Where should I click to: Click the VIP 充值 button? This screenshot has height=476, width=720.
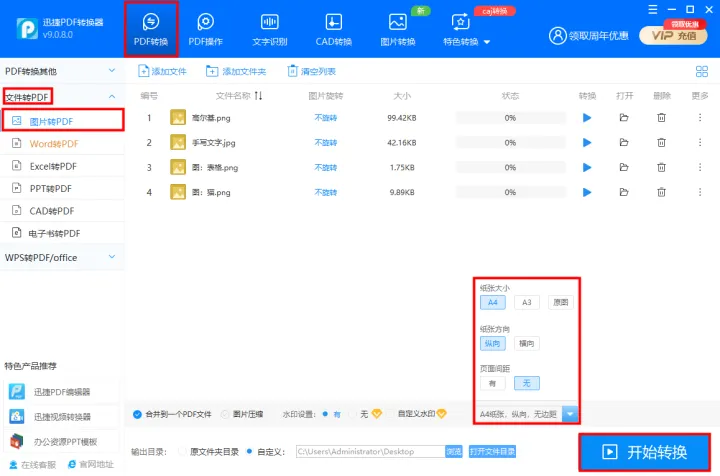[673, 35]
